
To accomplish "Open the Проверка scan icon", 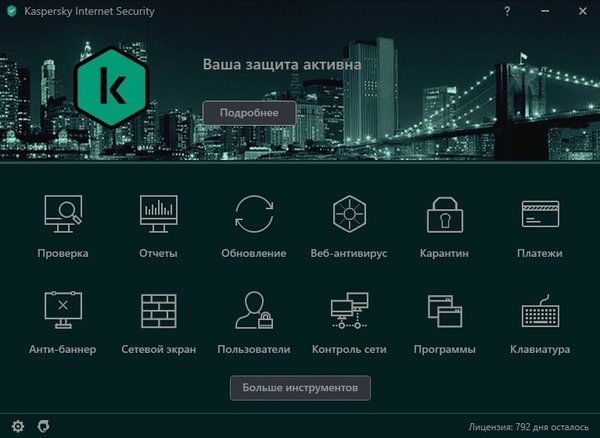I will coord(63,214).
